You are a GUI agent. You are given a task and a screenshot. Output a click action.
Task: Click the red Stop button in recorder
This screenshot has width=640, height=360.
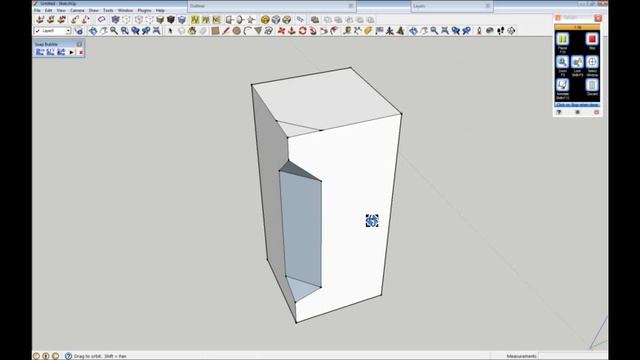click(592, 39)
